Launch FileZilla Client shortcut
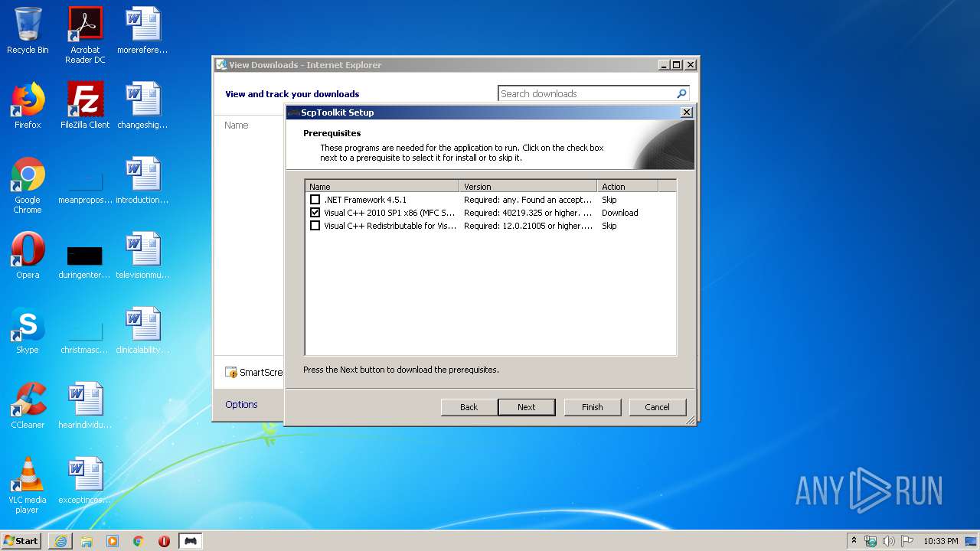The width and height of the screenshot is (980, 551). point(85,106)
